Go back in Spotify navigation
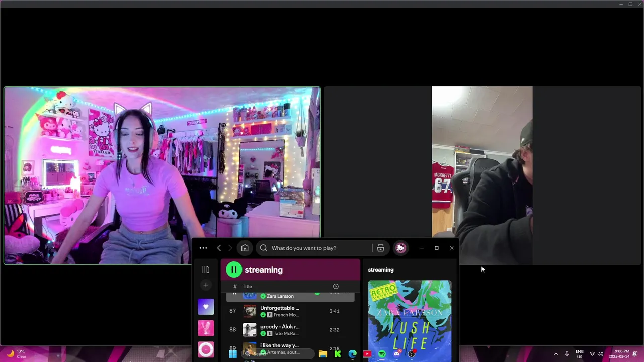 click(x=219, y=248)
